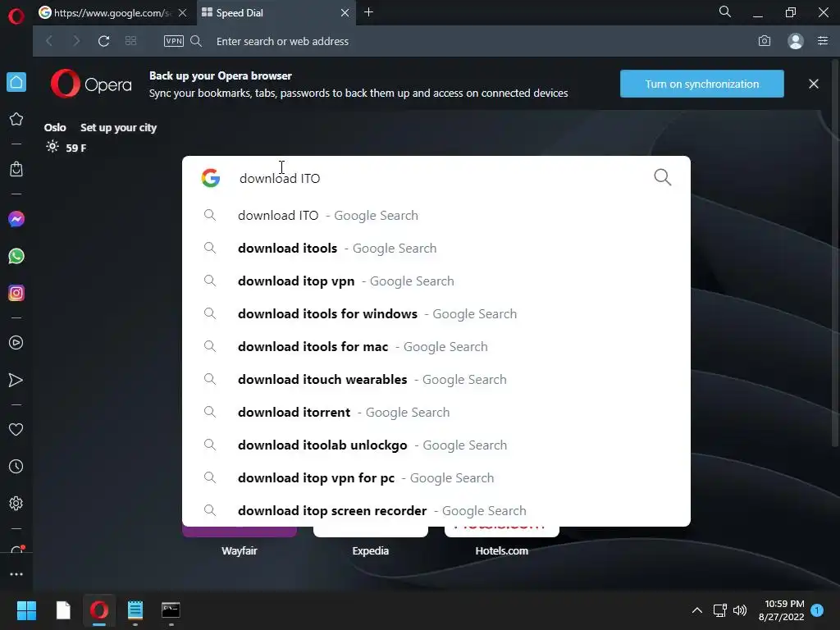
Task: Open the notification badge in taskbar
Action: coord(817,610)
